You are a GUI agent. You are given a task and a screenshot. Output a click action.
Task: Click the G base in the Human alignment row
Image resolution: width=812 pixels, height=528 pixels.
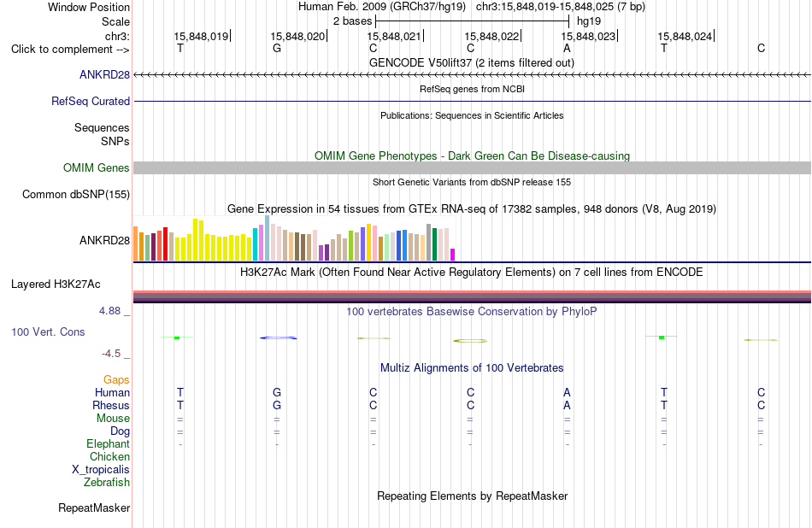pyautogui.click(x=277, y=392)
